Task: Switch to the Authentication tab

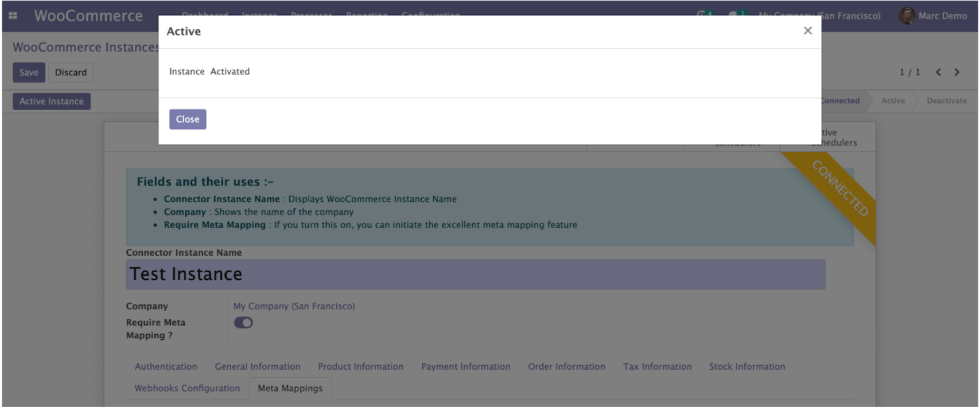Action: click(166, 367)
